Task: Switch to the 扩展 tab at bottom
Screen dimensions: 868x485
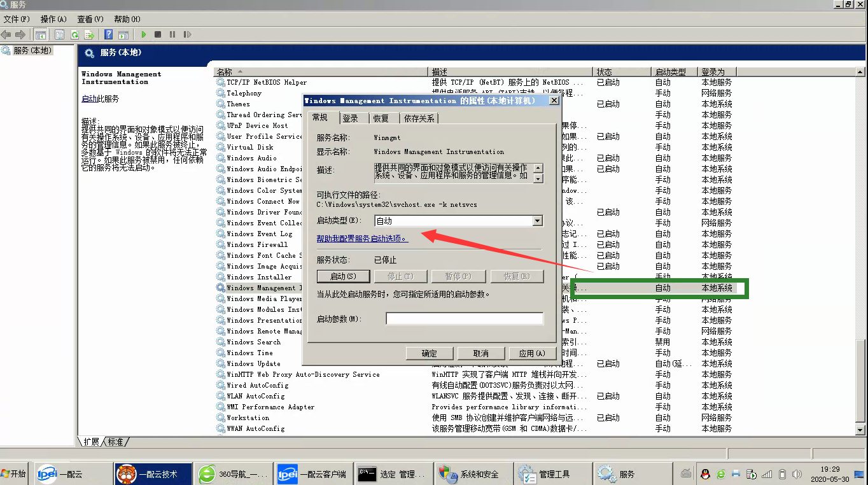Action: (92, 442)
